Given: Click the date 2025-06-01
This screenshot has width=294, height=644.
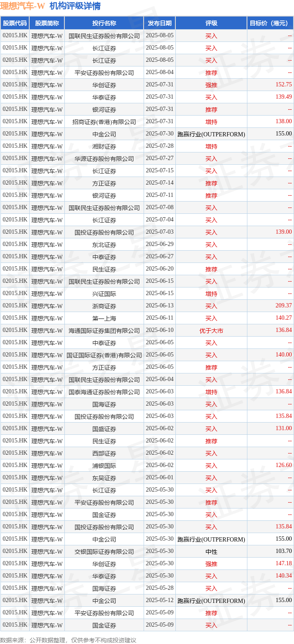Looking at the screenshot, I should [160, 478].
